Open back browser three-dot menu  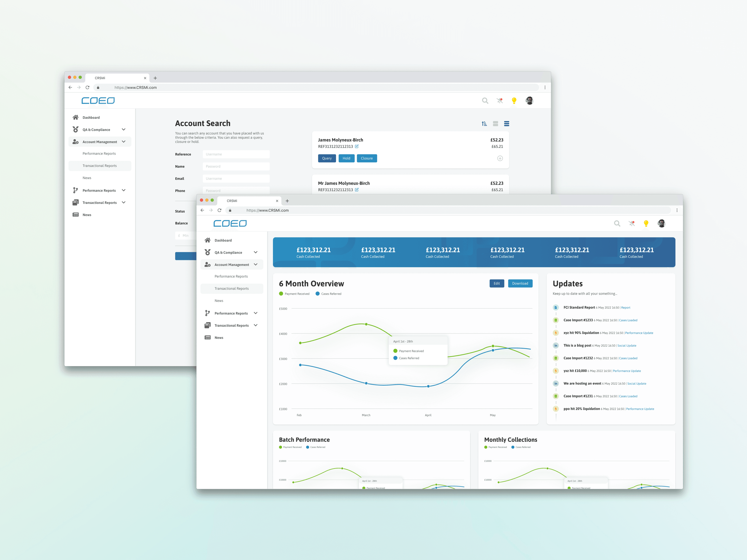coord(545,87)
